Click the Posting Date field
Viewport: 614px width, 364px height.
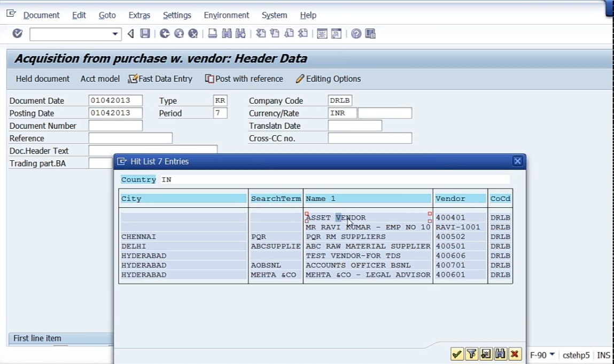(115, 113)
